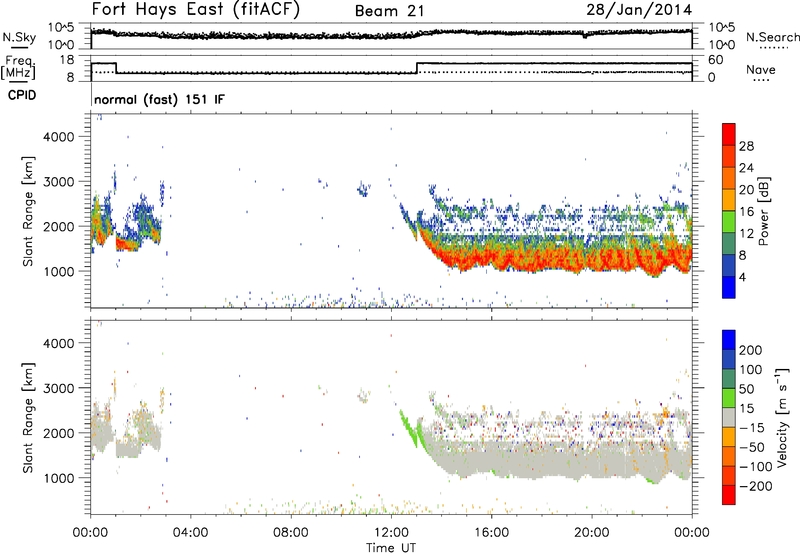800x554 pixels.
Task: Pick the gray segment of velocity colorbar
Action: pos(729,417)
